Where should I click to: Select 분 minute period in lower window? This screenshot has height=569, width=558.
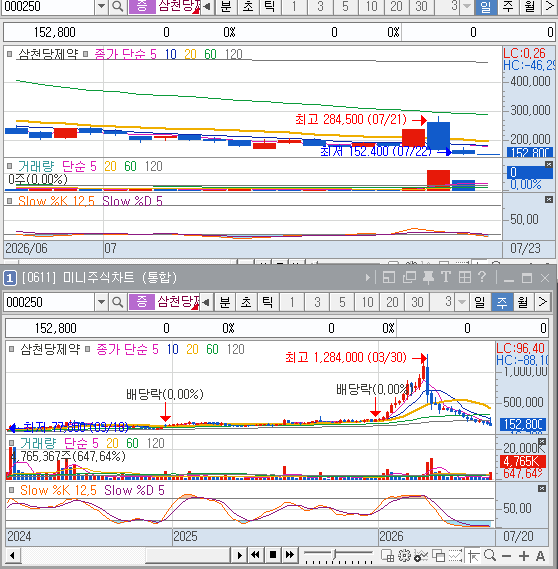point(225,302)
